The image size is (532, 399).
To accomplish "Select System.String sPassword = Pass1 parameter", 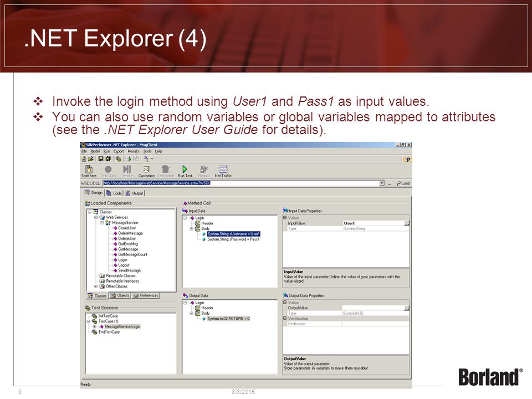I will pos(233,239).
